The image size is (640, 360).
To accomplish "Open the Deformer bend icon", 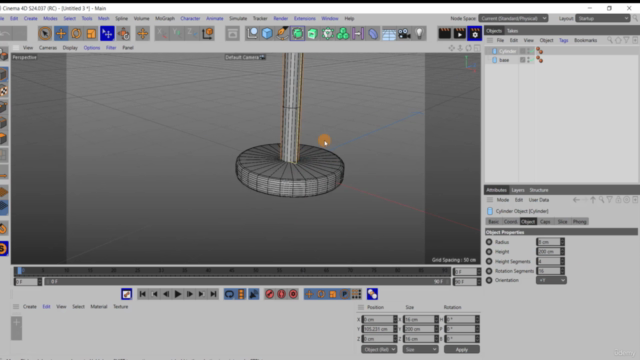I will (373, 33).
